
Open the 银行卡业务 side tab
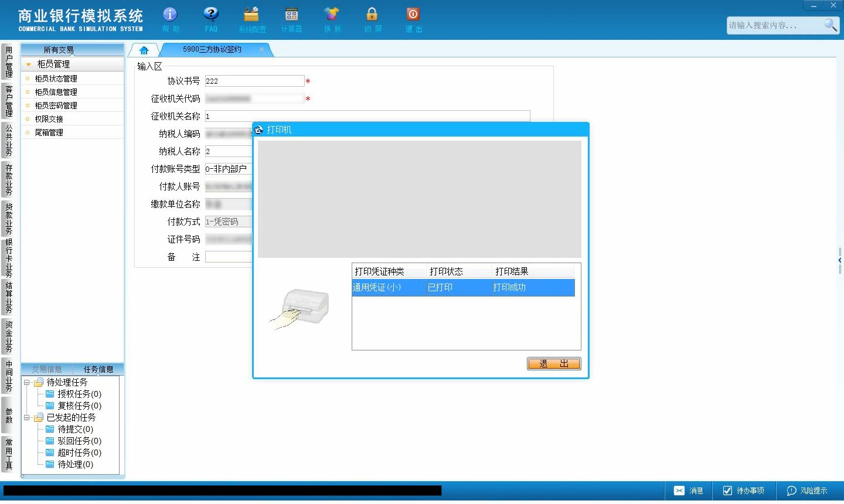pos(8,258)
